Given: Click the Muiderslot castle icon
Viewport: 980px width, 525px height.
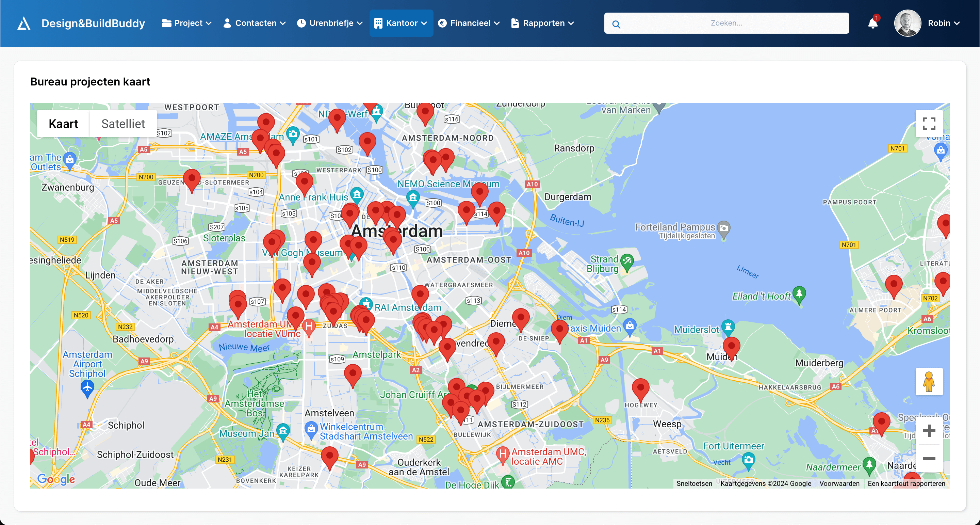Looking at the screenshot, I should pyautogui.click(x=728, y=328).
